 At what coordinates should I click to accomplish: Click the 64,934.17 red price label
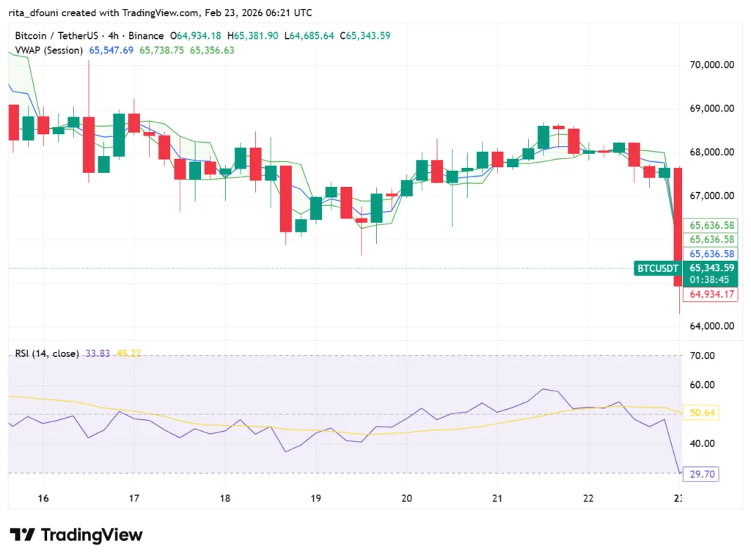click(x=710, y=294)
